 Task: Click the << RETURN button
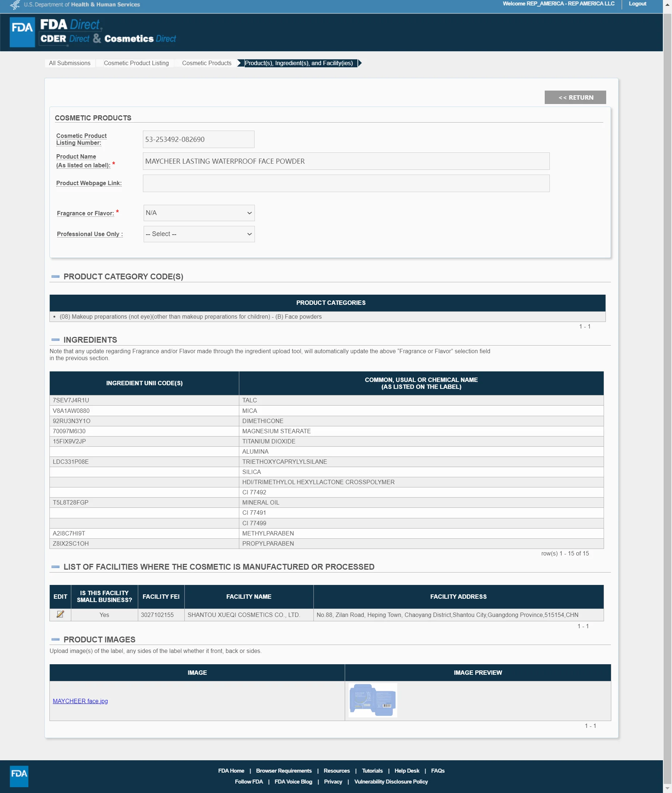pos(575,97)
